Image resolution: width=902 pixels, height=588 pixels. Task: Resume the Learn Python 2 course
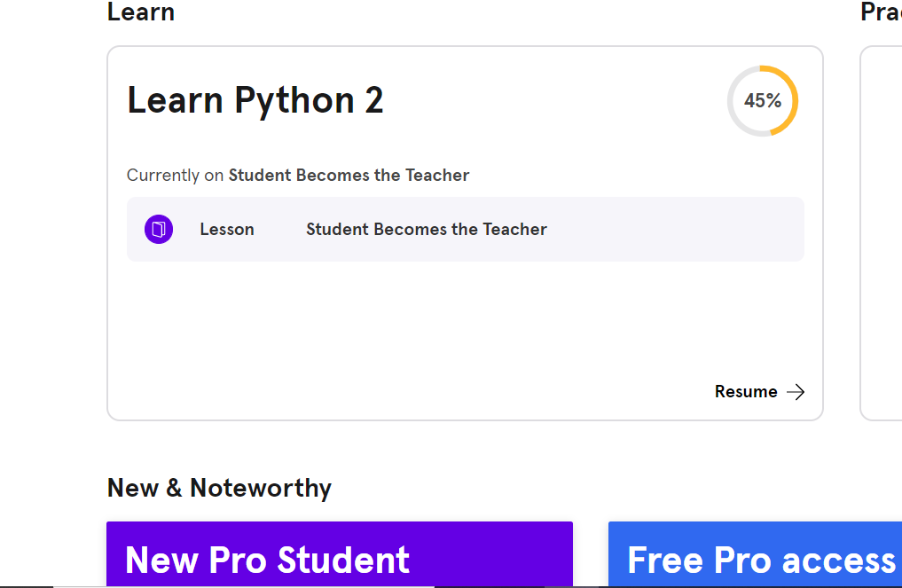coord(759,392)
